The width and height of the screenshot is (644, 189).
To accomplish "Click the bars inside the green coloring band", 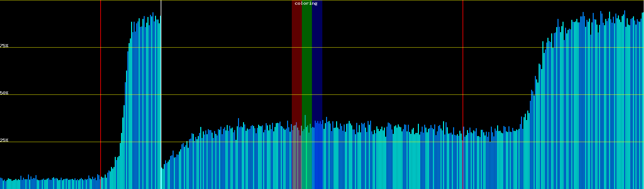I will (307, 157).
